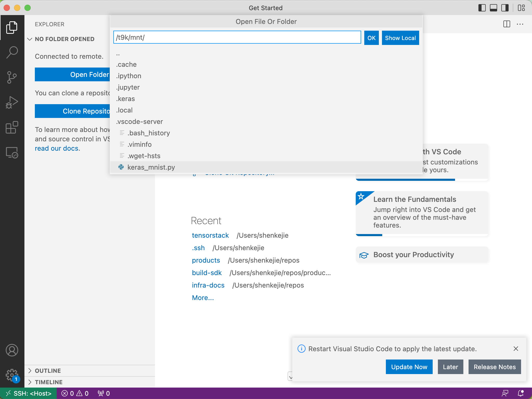532x399 pixels.
Task: Click the Show Local button
Action: [x=400, y=38]
